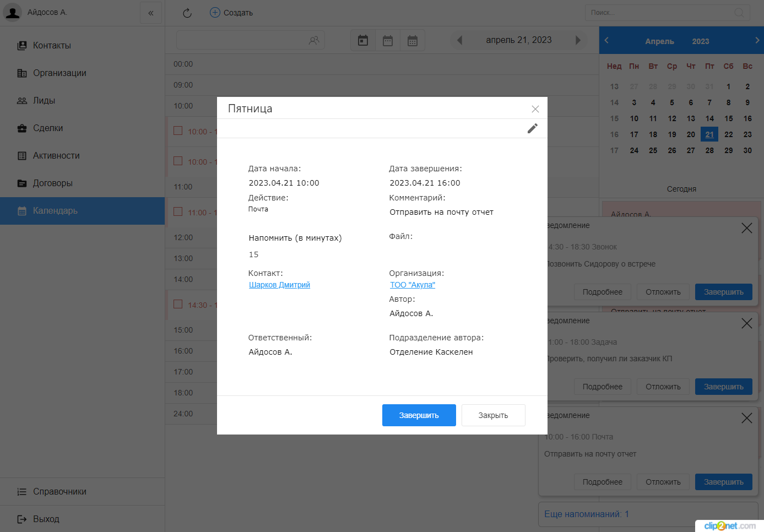The width and height of the screenshot is (764, 532).
Task: Open Сделки in the sidebar
Action: click(x=83, y=128)
